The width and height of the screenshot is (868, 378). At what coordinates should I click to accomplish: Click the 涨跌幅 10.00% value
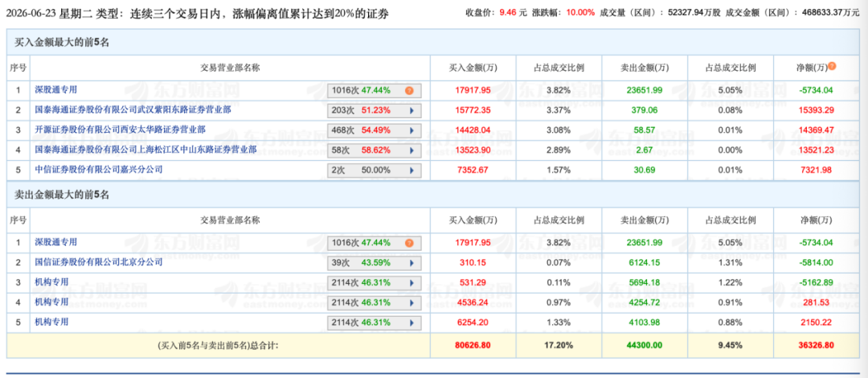tap(580, 12)
